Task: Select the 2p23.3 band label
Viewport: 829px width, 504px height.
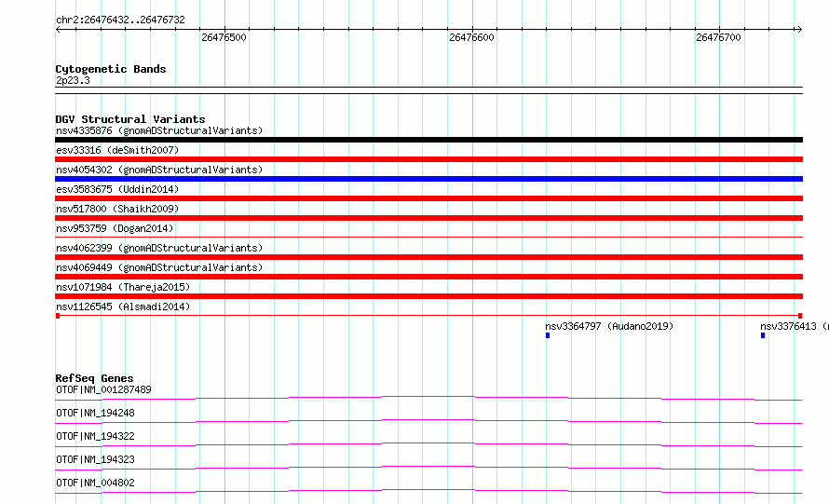Action: coord(73,80)
